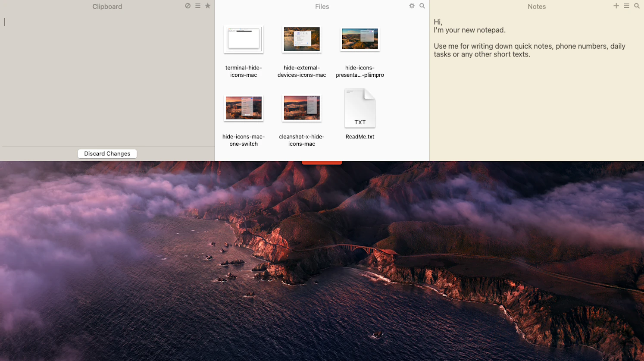644x361 pixels.
Task: Switch to the Clipboard panel header
Action: (x=107, y=6)
